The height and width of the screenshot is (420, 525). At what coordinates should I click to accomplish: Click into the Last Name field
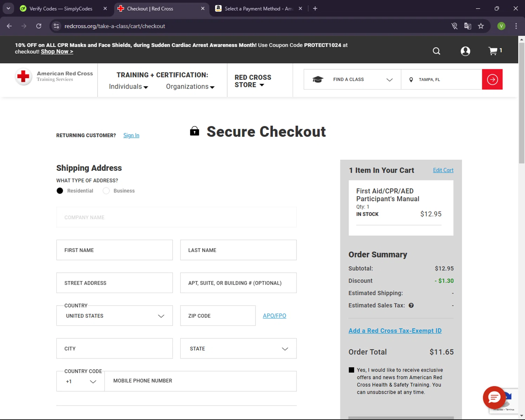[x=238, y=250]
